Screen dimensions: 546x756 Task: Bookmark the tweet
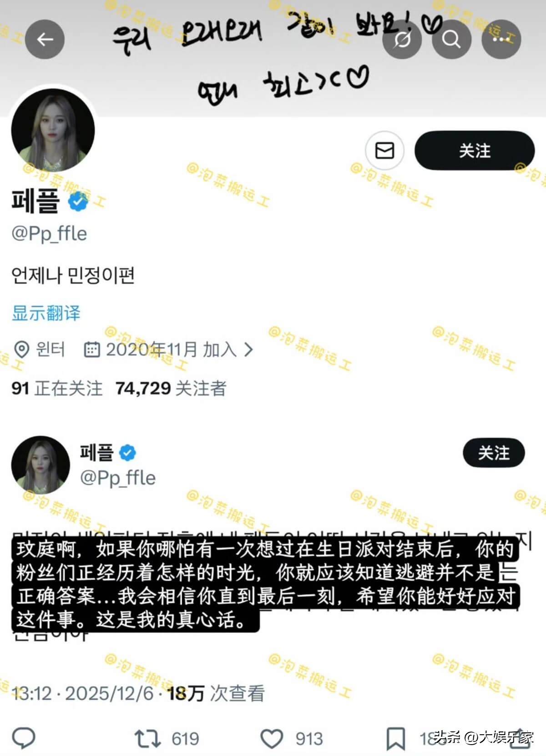pyautogui.click(x=395, y=738)
